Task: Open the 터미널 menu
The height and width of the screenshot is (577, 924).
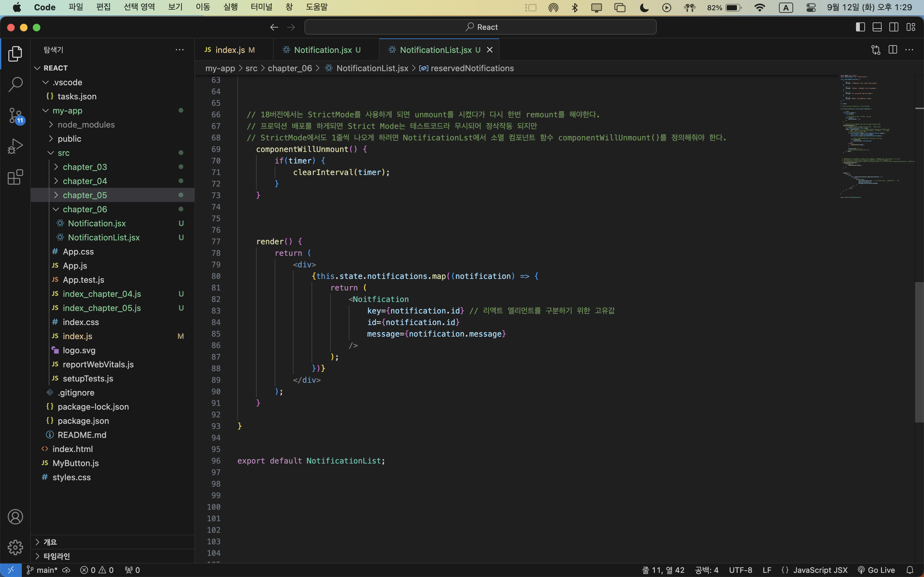Action: 261,7
